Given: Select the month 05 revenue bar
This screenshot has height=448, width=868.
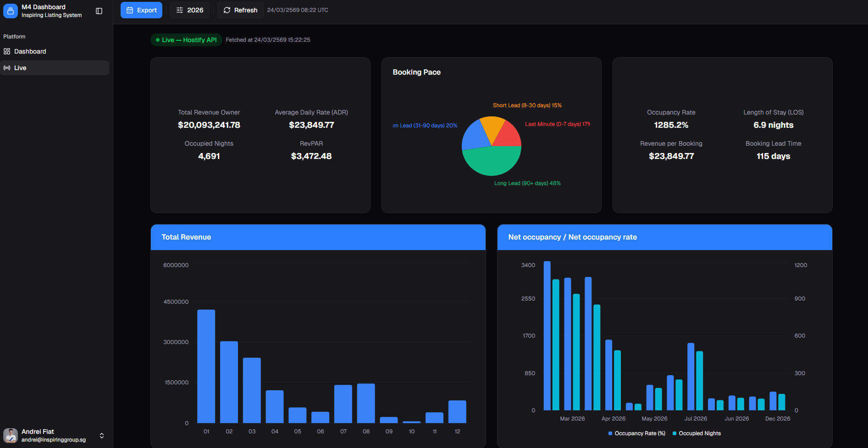Looking at the screenshot, I should [298, 415].
